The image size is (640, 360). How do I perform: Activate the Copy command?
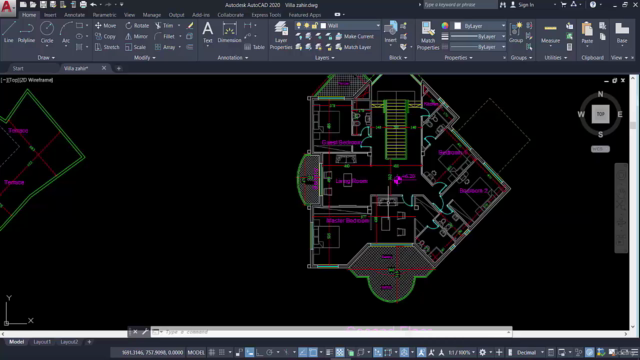pos(105,36)
